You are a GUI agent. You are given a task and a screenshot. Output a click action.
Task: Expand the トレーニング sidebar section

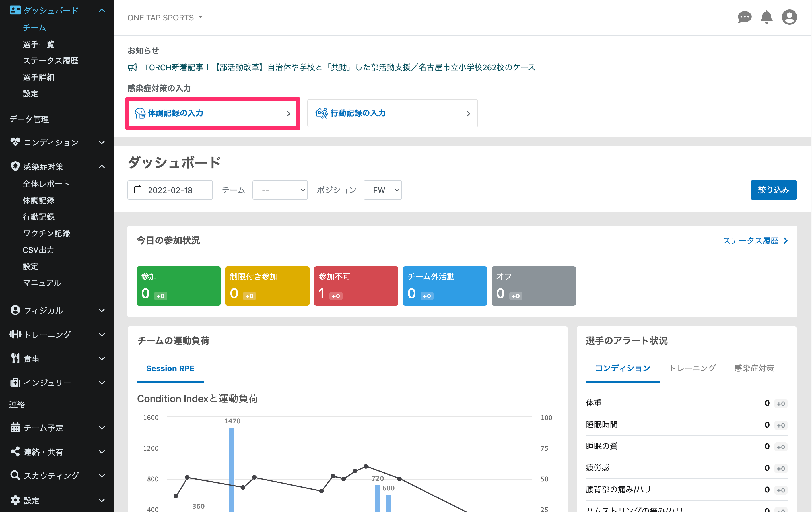[102, 335]
